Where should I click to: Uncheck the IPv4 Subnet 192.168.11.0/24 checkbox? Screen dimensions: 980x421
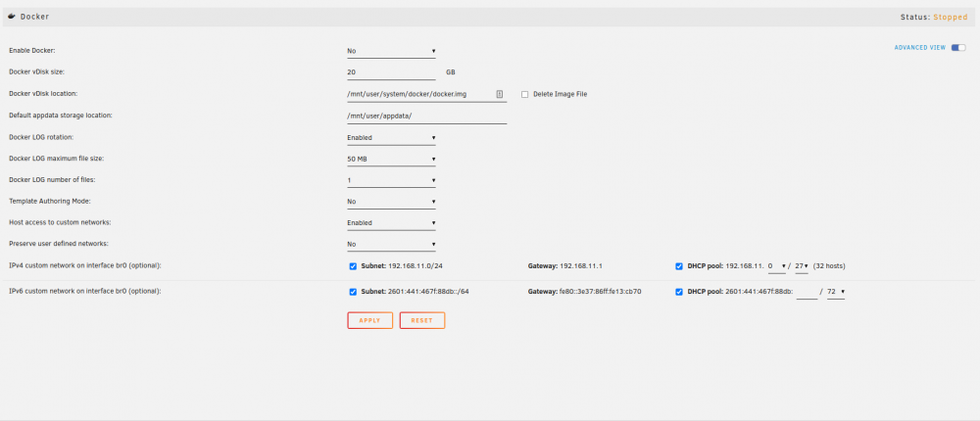pyautogui.click(x=353, y=266)
